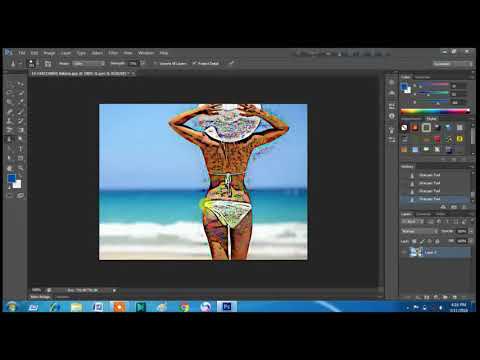Open the Fill slider arrow
This screenshot has height=360, width=480.
(471, 241)
